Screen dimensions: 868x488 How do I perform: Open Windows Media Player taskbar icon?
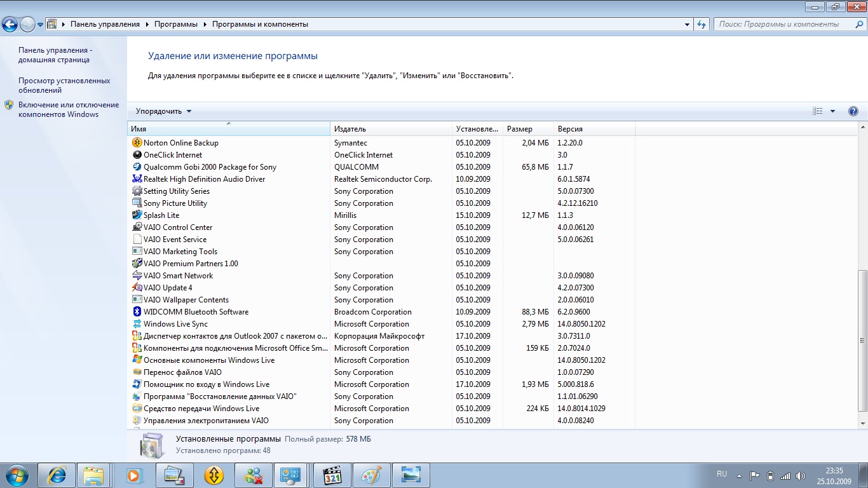coord(133,475)
